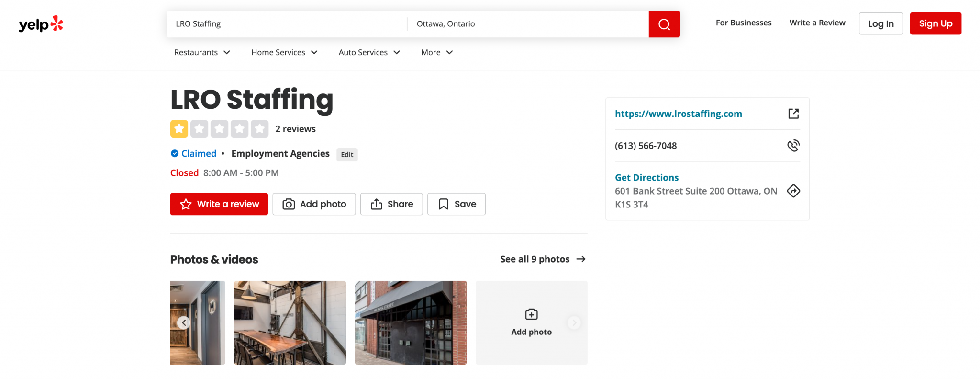Click See all 9 photos

pos(543,259)
